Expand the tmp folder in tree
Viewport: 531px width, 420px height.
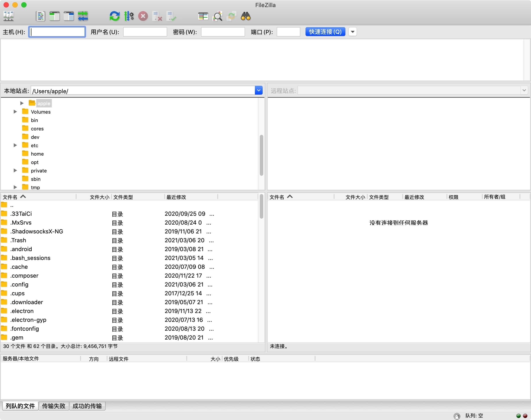click(x=15, y=187)
